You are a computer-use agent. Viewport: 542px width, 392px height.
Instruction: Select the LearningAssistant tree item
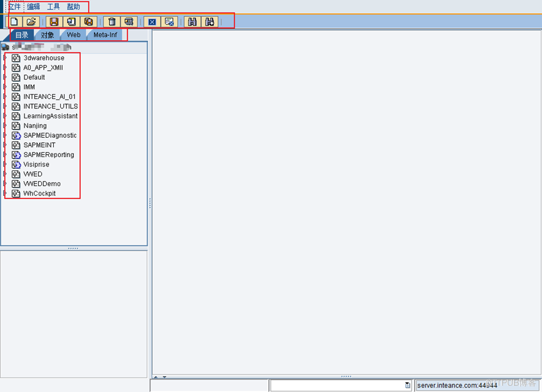[x=50, y=116]
